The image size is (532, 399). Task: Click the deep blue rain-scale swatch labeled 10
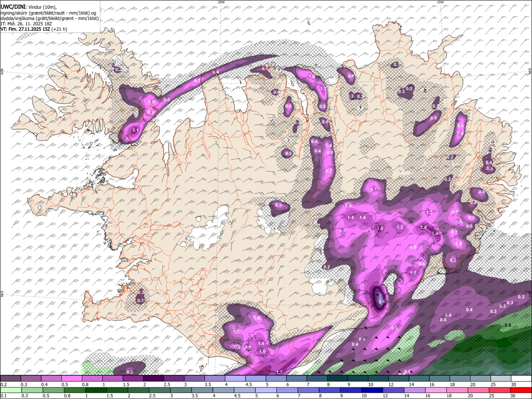372,390
